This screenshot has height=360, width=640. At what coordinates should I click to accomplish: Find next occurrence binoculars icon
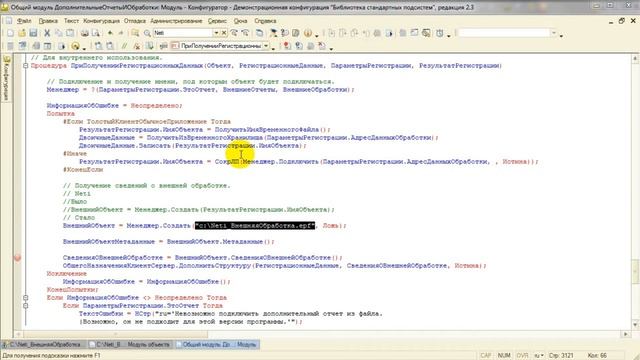point(234,33)
